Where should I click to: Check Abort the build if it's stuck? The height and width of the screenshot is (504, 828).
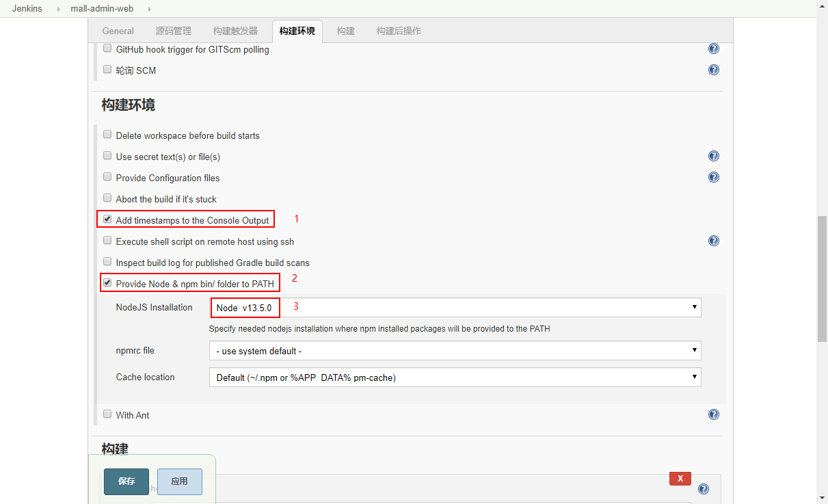click(x=107, y=198)
